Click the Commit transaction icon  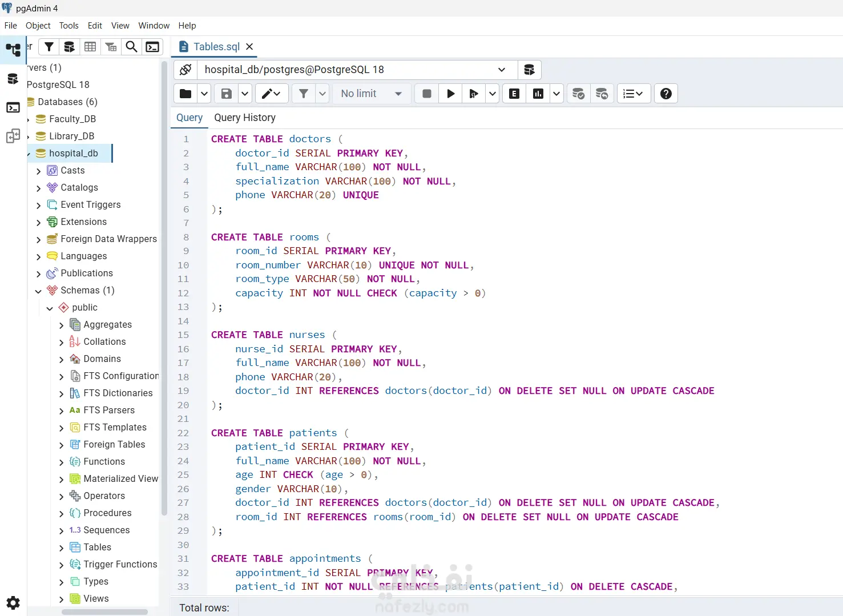pyautogui.click(x=578, y=94)
